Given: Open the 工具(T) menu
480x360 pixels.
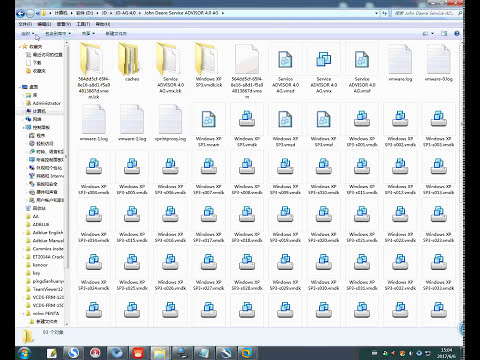Looking at the screenshot, I should point(83,24).
